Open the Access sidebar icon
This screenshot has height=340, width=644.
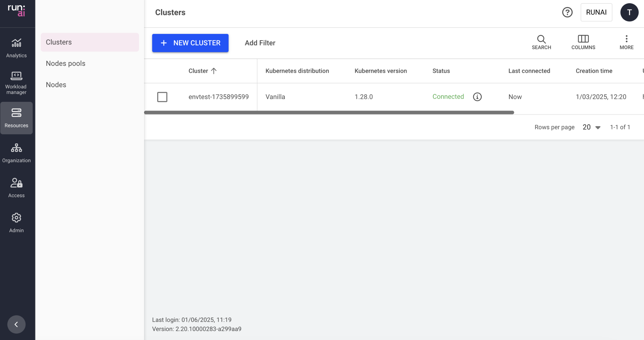pos(16,183)
